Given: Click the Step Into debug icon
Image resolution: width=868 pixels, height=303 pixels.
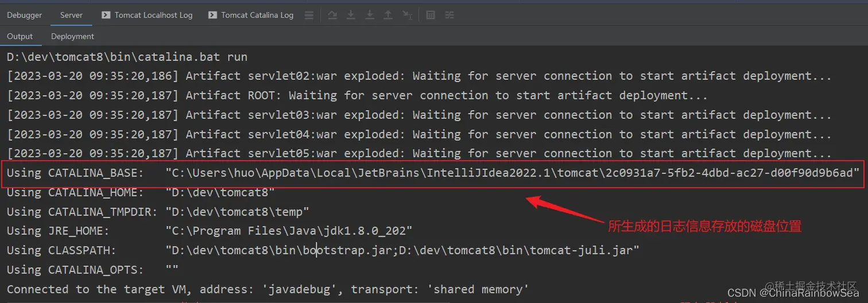Looking at the screenshot, I should [351, 15].
